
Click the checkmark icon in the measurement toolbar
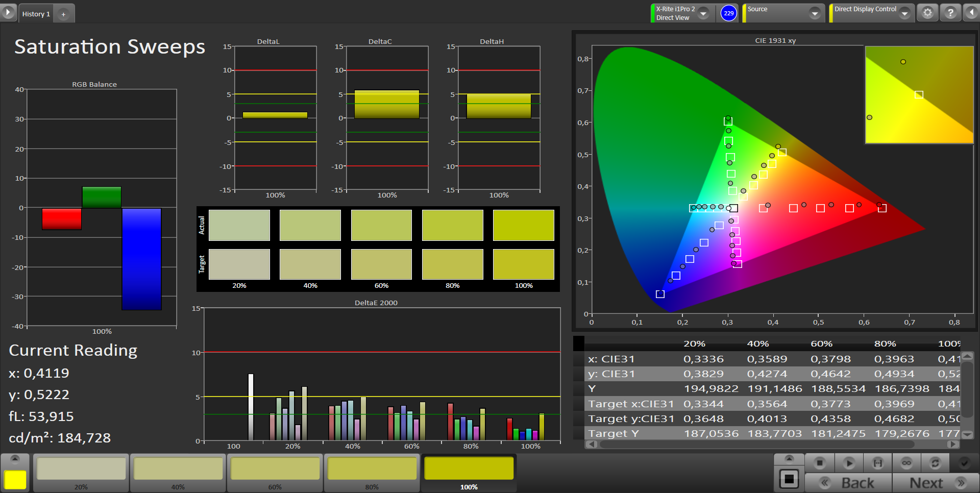964,463
